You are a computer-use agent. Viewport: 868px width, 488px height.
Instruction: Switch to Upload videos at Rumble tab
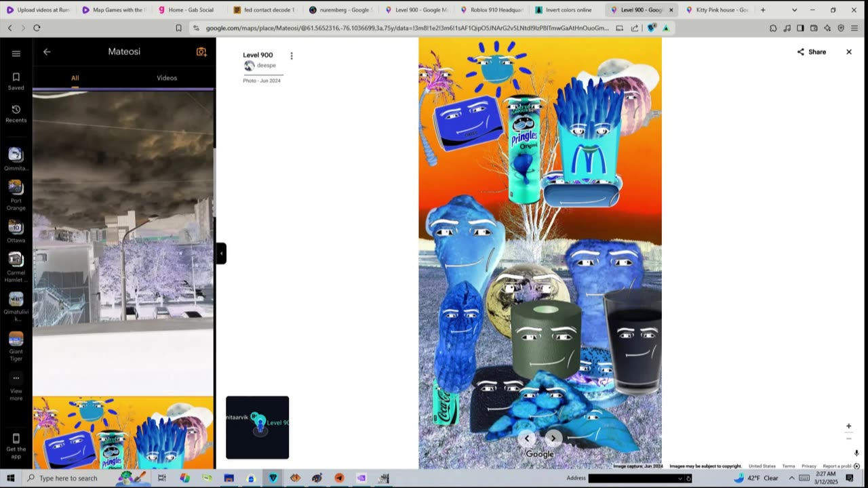[38, 10]
